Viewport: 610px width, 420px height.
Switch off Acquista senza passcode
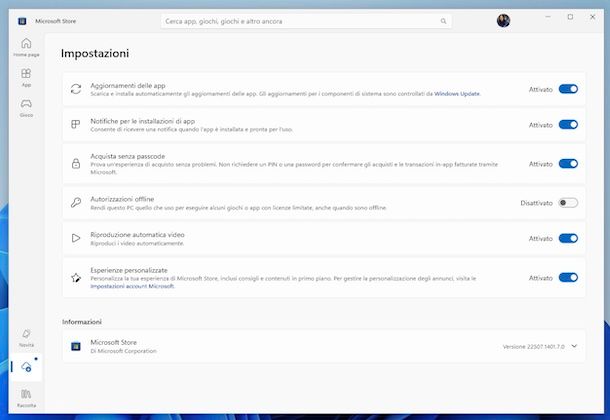click(567, 163)
